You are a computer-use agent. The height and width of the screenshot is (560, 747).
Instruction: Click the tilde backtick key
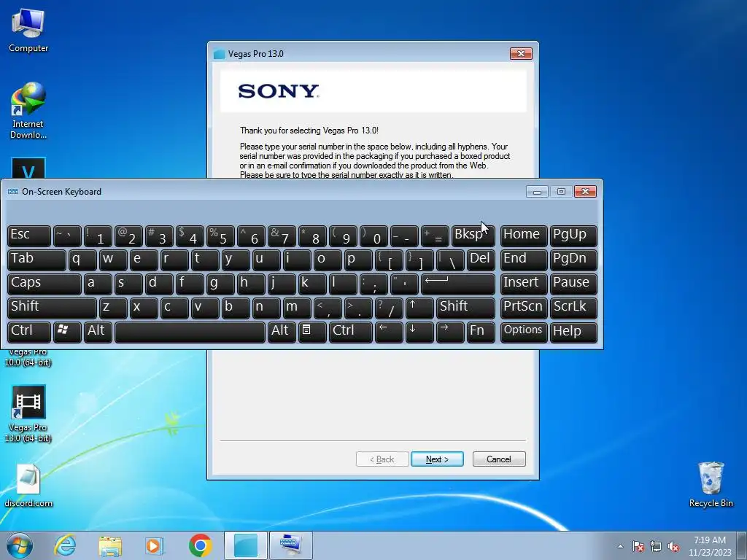(x=67, y=236)
